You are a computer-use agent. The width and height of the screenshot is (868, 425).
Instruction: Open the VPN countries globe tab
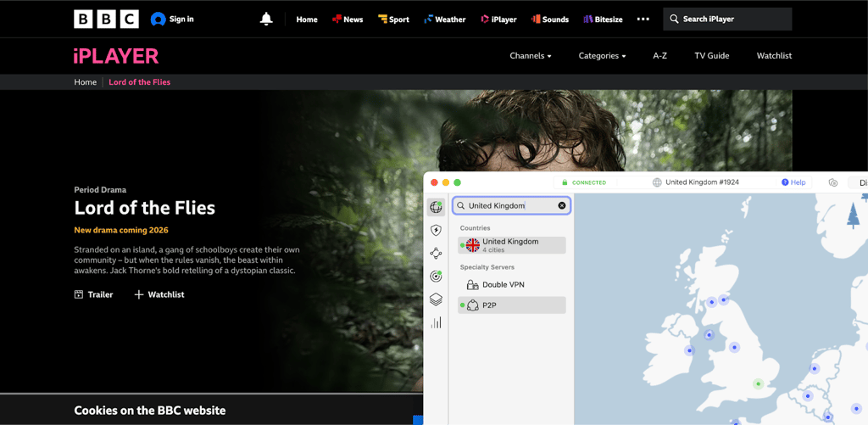[x=437, y=207]
